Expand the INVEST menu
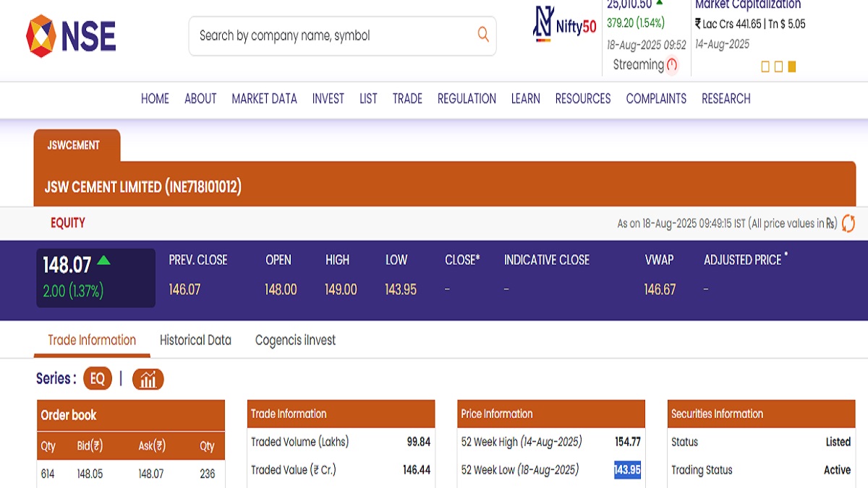 (x=328, y=99)
